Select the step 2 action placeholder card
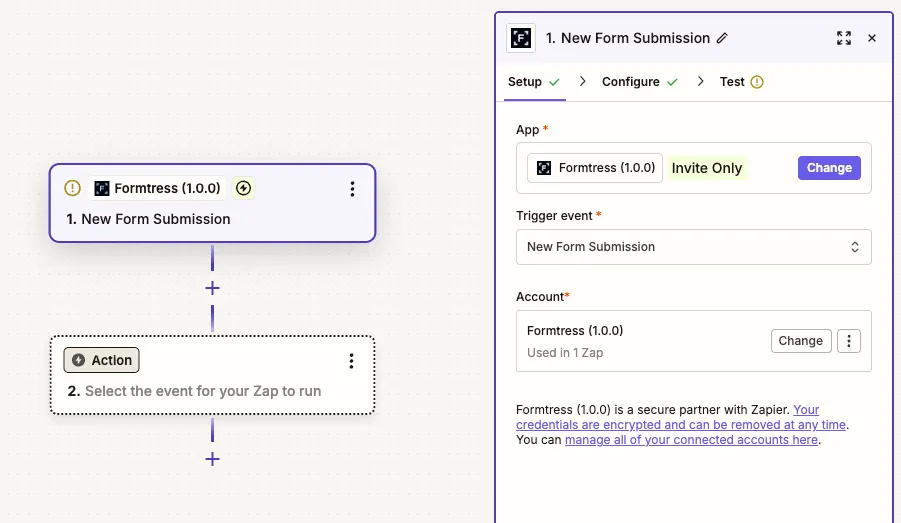The image size is (901, 523). coord(213,375)
